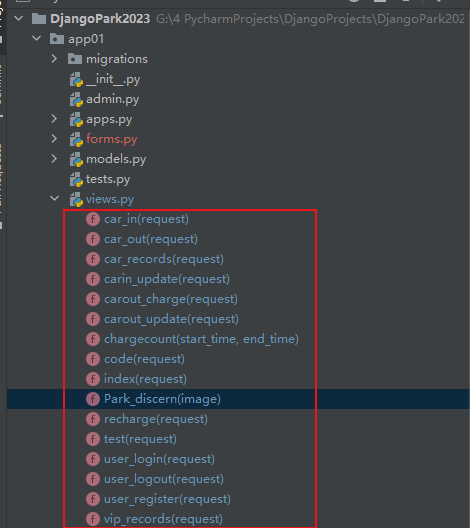
Task: Click the function icon beside vip_records(request)
Action: coord(93,519)
